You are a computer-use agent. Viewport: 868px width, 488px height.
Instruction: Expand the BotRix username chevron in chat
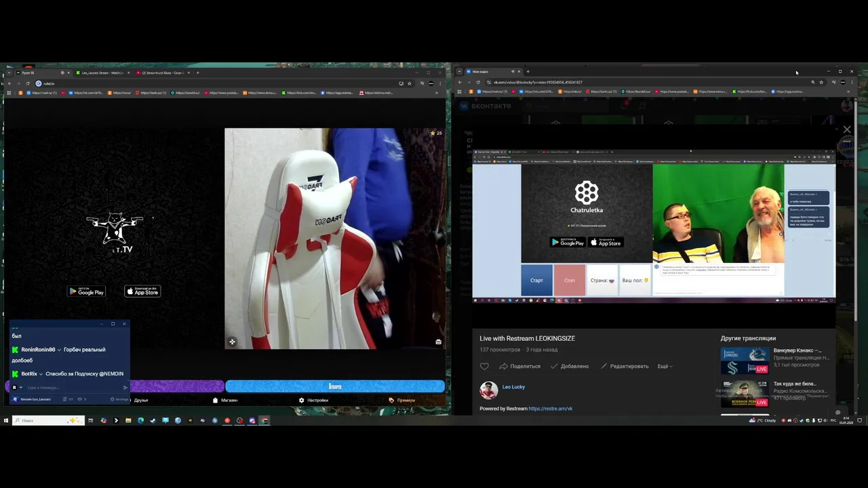tap(41, 374)
